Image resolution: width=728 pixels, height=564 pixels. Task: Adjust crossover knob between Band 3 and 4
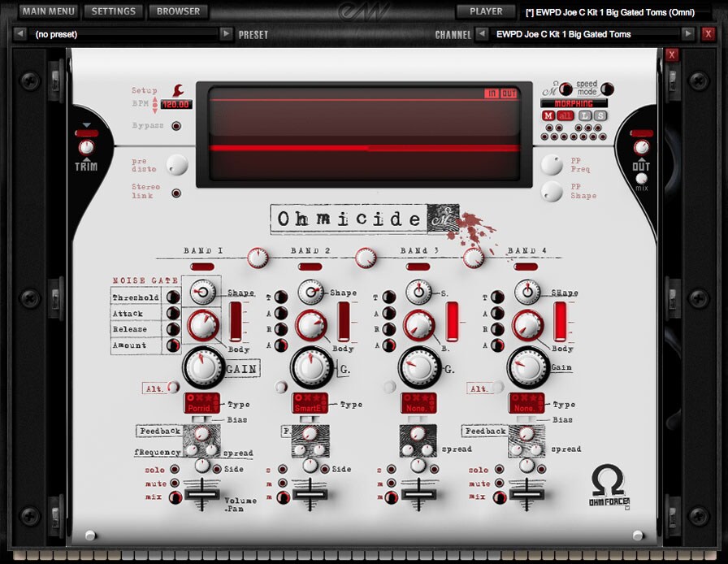tap(474, 258)
